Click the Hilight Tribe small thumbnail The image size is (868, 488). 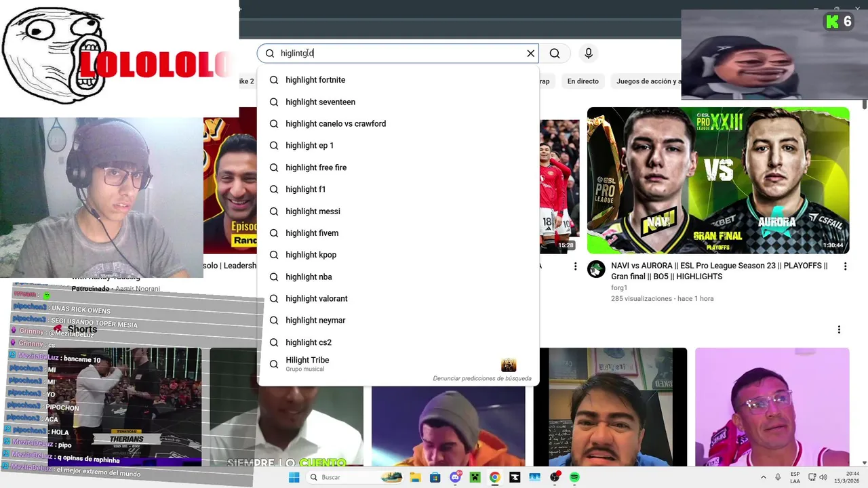click(509, 365)
